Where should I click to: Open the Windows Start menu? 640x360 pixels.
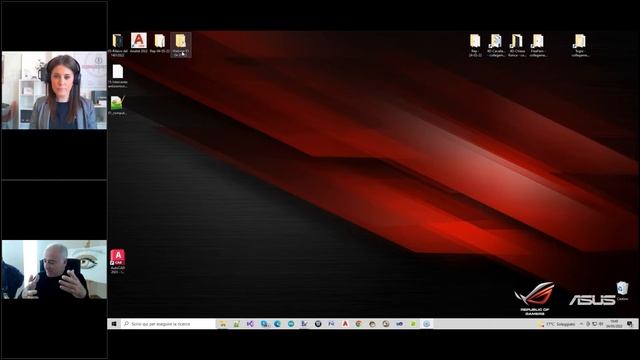pos(114,324)
